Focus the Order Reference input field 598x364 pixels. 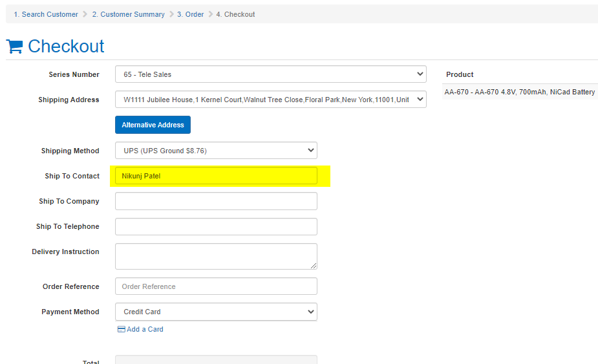216,286
